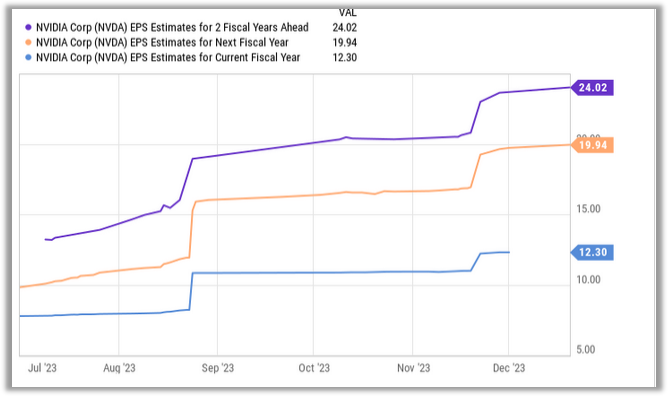
Task: Click the blue legend dot for Current Fiscal Year
Action: click(x=29, y=57)
